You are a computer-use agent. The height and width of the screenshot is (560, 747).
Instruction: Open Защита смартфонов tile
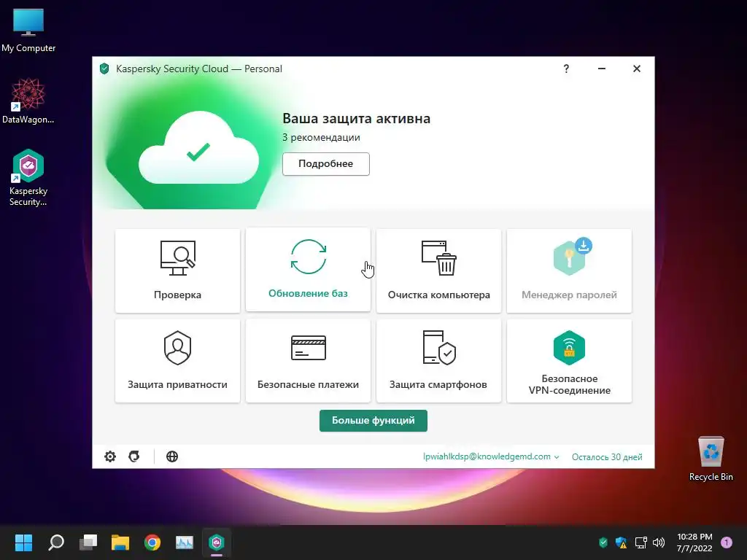coord(438,361)
